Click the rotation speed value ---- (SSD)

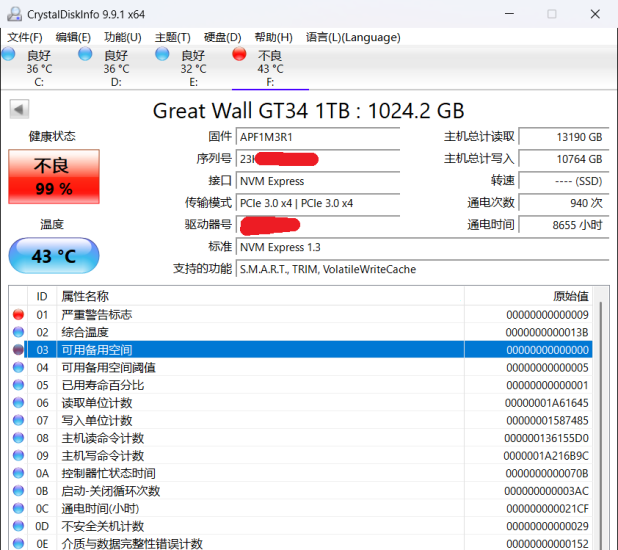point(564,181)
